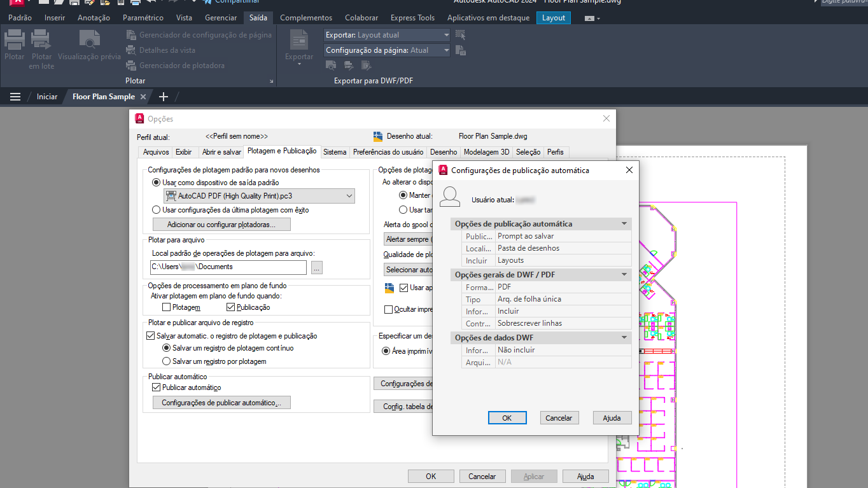Select the Iniciar start tab
The width and height of the screenshot is (868, 488).
click(x=47, y=97)
